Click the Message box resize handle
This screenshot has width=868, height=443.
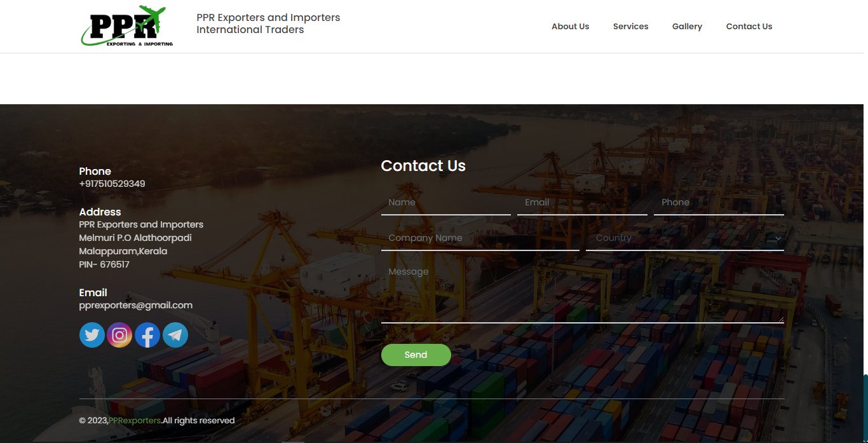(780, 319)
